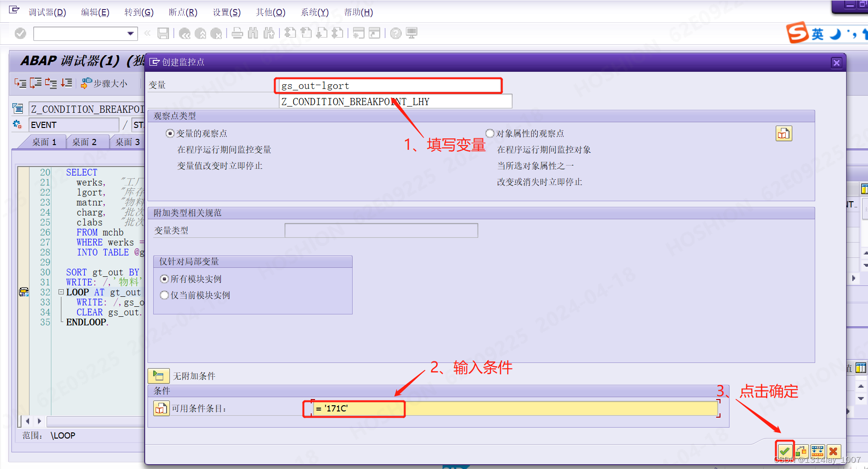
Task: Click the Save icon in the system toolbar
Action: point(163,33)
